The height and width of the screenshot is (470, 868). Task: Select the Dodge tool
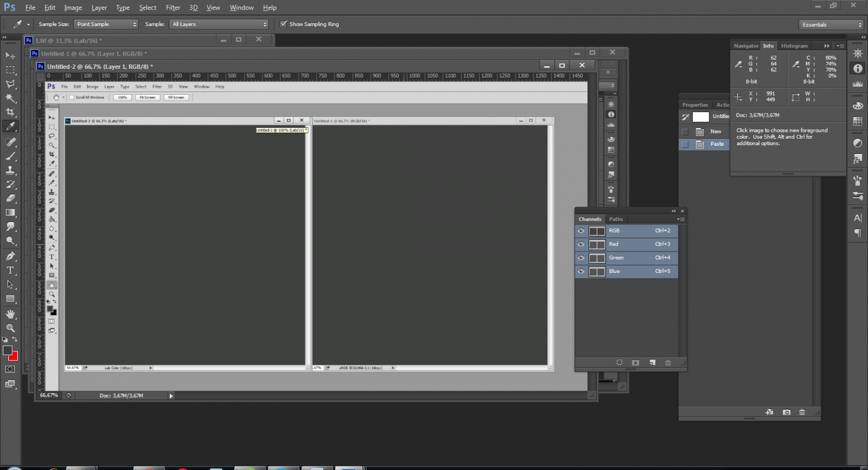pyautogui.click(x=10, y=241)
